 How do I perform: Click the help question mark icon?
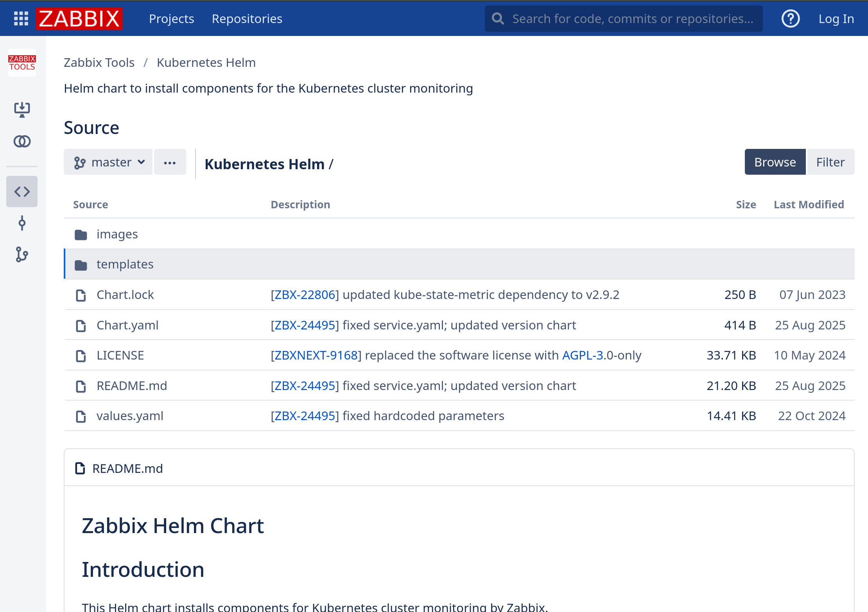pos(790,18)
